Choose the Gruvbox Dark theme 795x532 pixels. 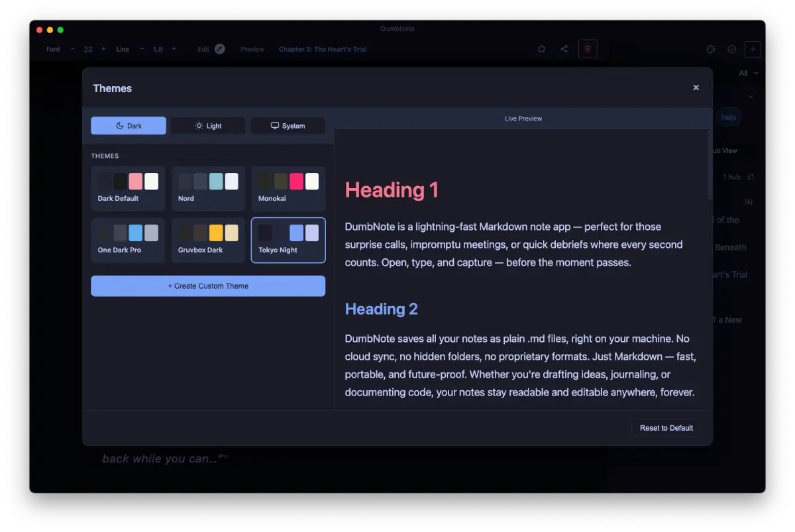208,240
